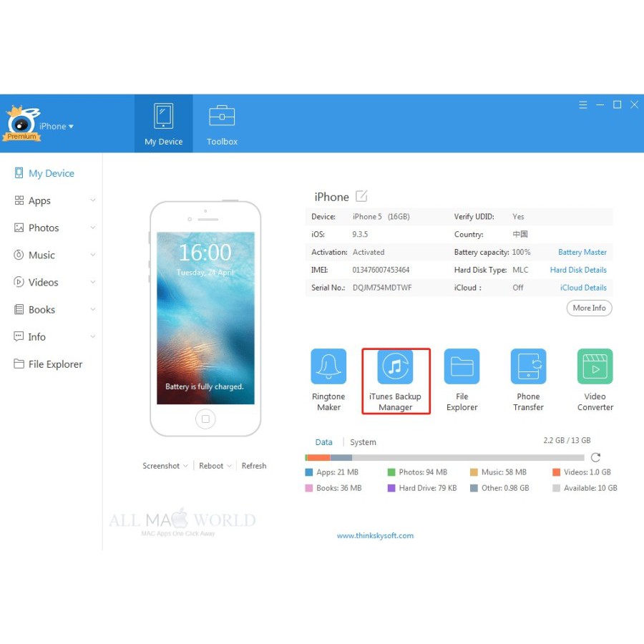Click the storage usage progress bar
644x644 pixels.
coord(444,457)
